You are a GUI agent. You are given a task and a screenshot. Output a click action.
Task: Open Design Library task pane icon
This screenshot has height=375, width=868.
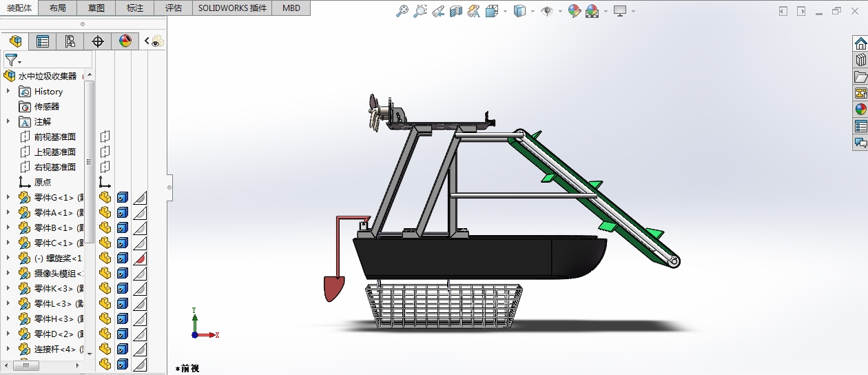click(860, 60)
